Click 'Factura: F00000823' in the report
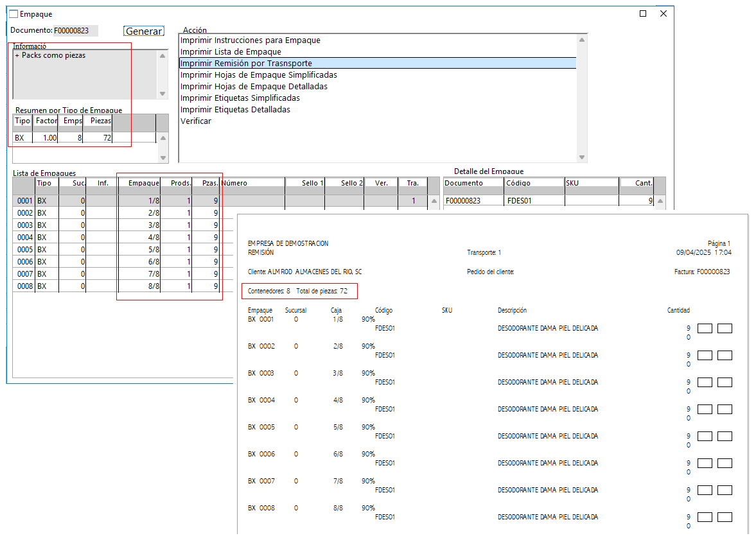Viewport: 756px width, 538px height. tap(702, 272)
